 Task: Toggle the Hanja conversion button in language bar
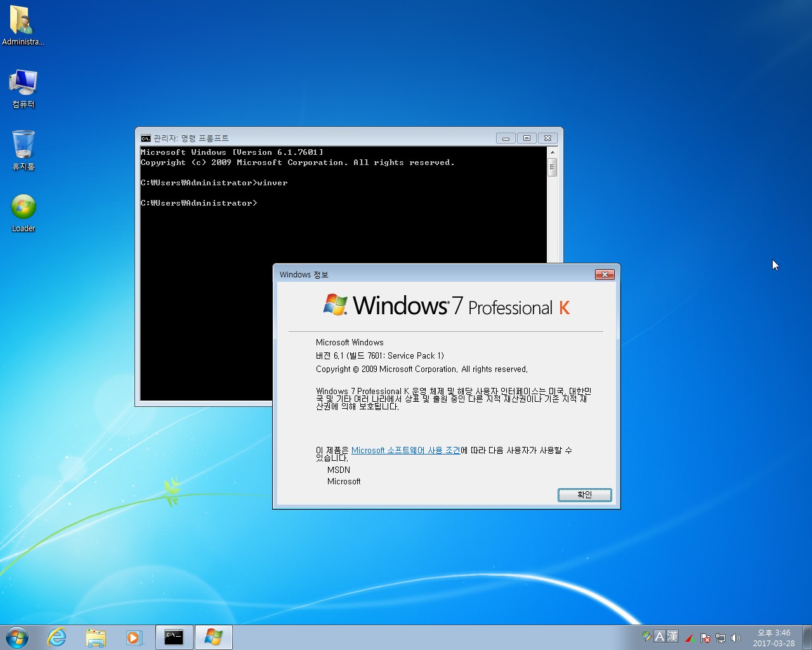672,636
